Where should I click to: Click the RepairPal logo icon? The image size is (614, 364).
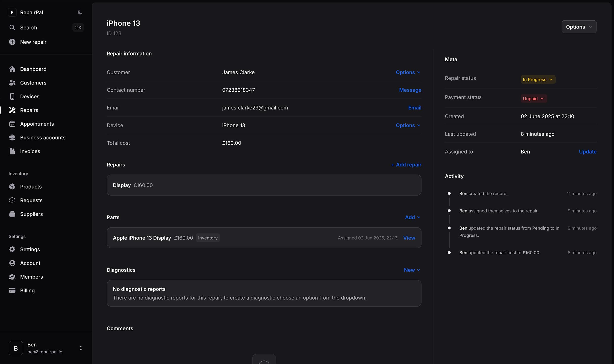[12, 12]
